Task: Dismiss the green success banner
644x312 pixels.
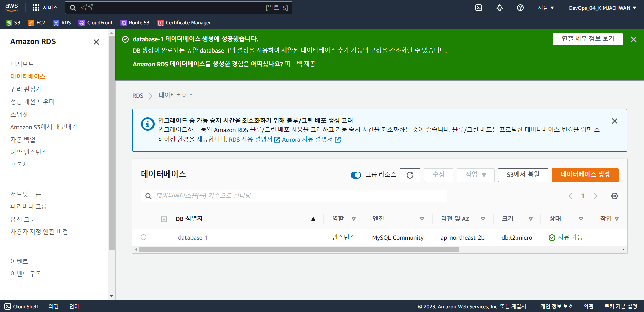Action: tap(634, 39)
